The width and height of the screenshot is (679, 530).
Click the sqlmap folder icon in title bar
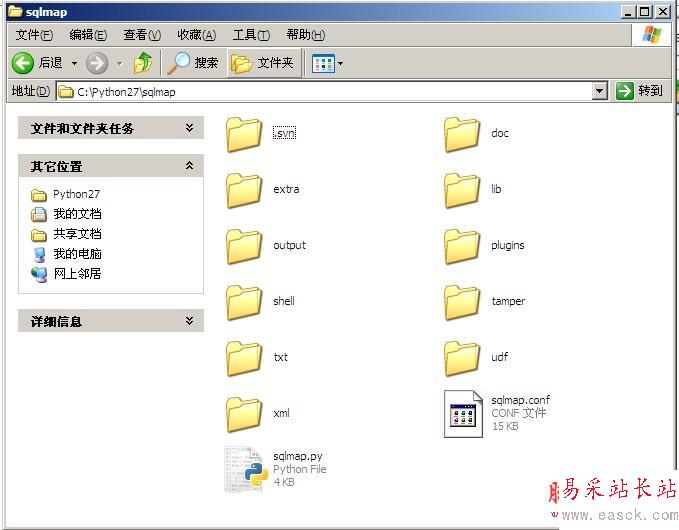[x=15, y=11]
